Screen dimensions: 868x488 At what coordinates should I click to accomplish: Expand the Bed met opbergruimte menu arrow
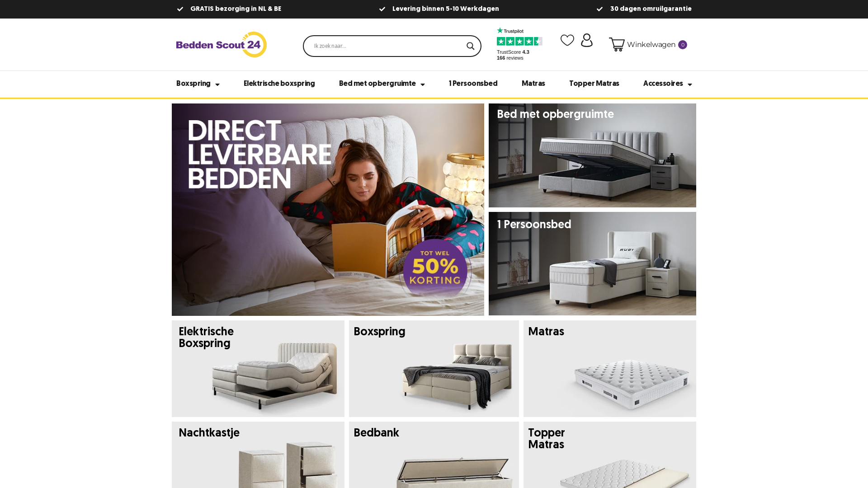point(423,84)
